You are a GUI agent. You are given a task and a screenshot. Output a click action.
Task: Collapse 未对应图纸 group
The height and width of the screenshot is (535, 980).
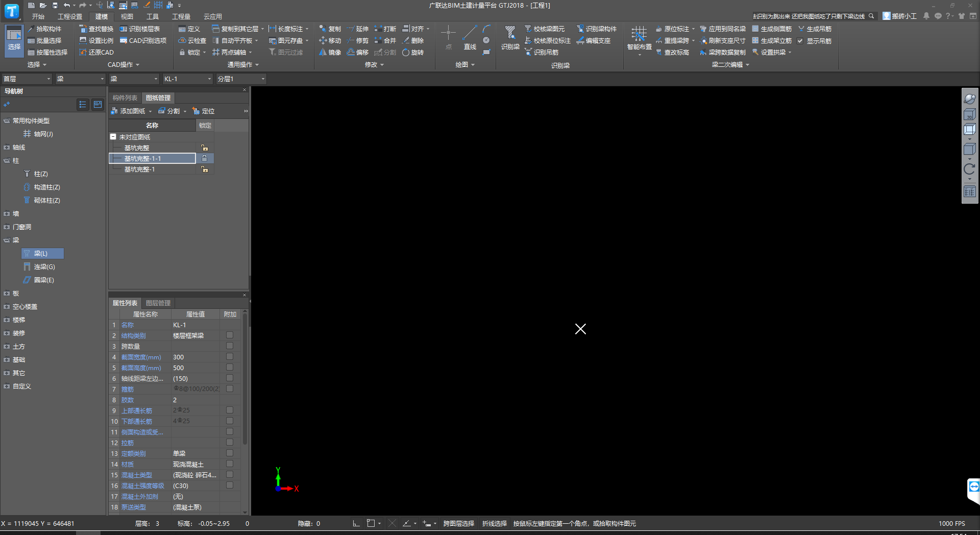coord(113,137)
